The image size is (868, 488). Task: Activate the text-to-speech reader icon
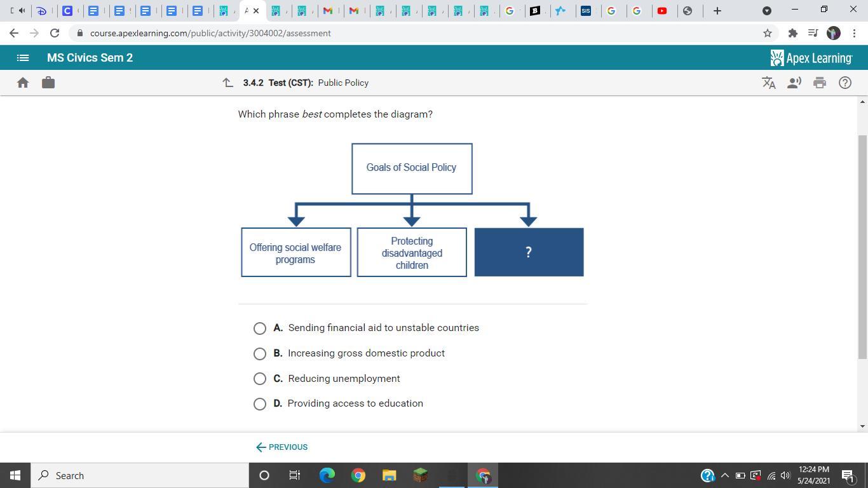tap(794, 83)
